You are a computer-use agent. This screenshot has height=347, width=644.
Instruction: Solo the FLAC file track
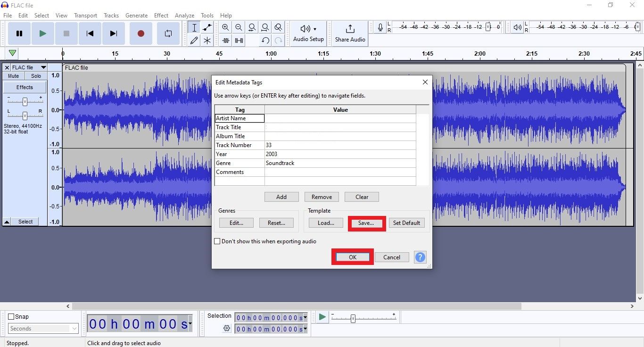36,76
